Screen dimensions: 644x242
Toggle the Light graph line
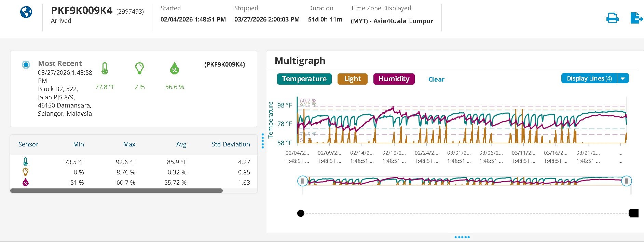[x=352, y=79]
